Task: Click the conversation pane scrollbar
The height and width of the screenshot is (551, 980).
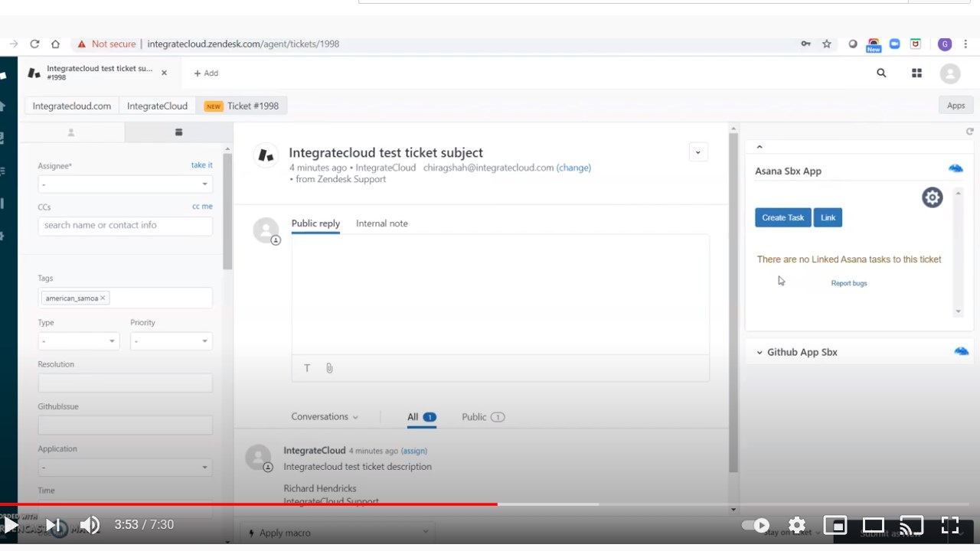Action: coord(733,303)
